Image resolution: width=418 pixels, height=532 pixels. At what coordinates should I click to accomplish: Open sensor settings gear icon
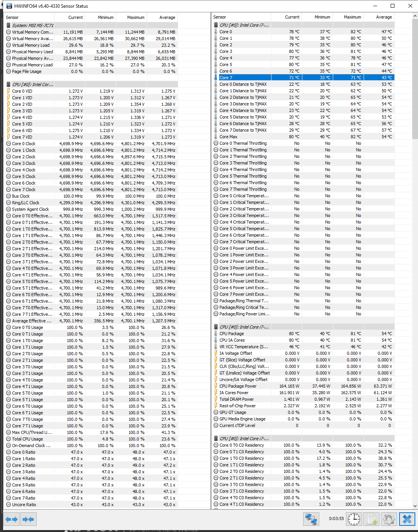[389, 519]
